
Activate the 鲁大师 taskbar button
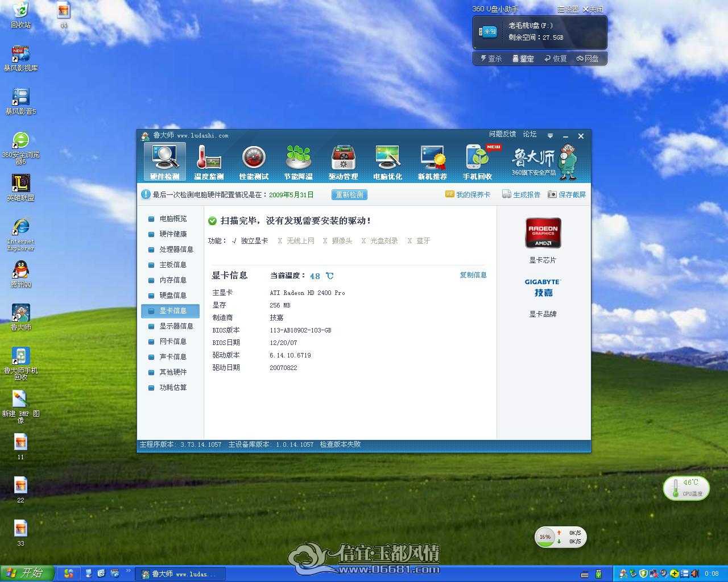[x=181, y=574]
